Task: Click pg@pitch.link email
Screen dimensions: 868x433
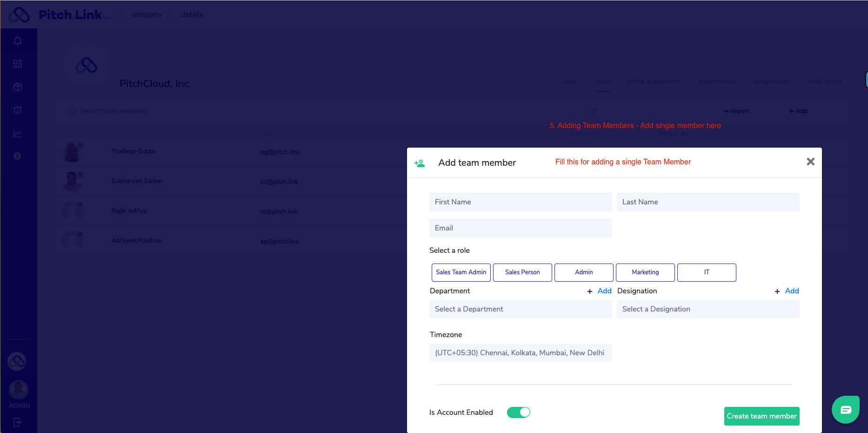Action: (x=280, y=152)
